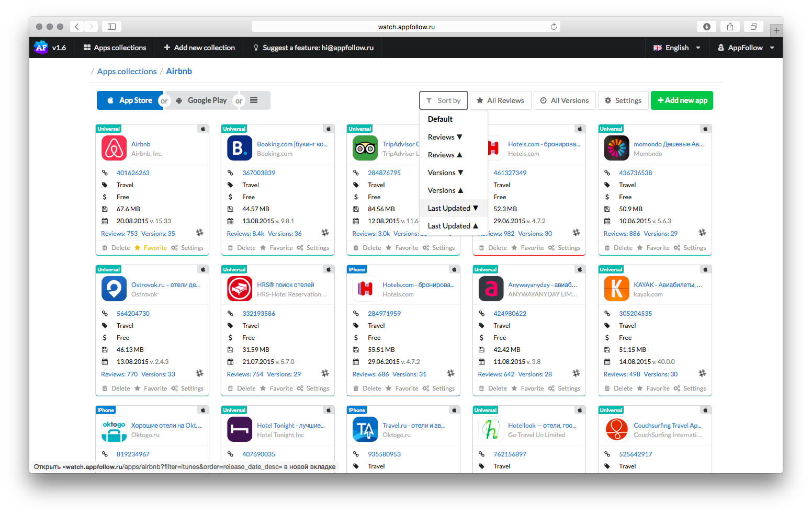
Task: Click the Safari address bar
Action: 406,27
